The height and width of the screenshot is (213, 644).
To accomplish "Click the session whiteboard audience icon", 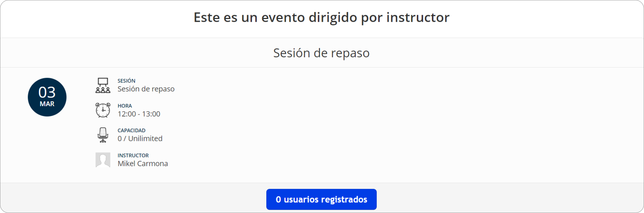I will pyautogui.click(x=103, y=86).
